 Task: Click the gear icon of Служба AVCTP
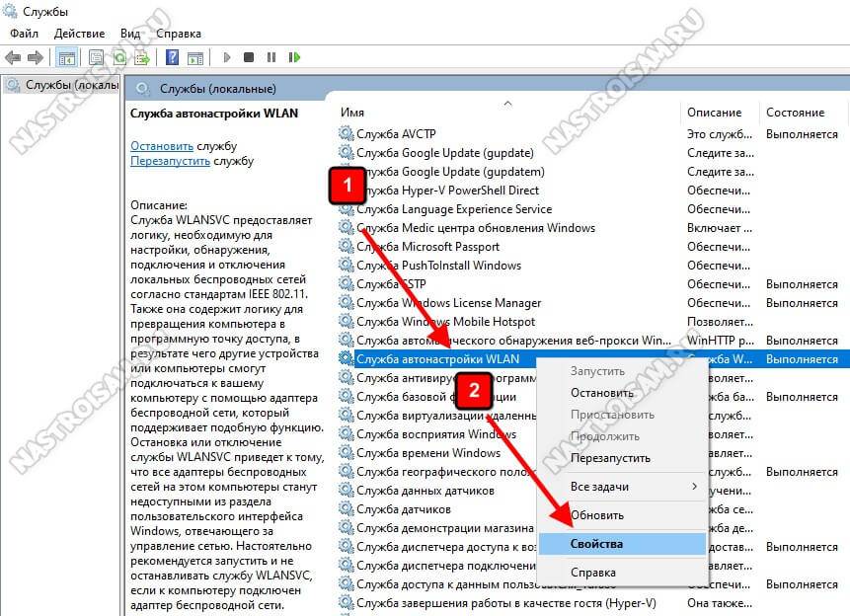pyautogui.click(x=346, y=133)
